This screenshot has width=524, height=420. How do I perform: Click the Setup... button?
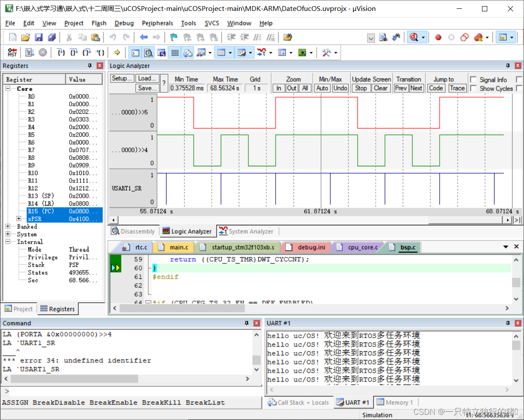(122, 78)
